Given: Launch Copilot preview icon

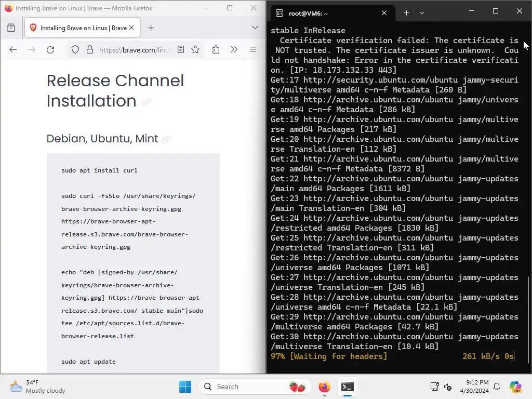Looking at the screenshot, I should click(x=516, y=387).
